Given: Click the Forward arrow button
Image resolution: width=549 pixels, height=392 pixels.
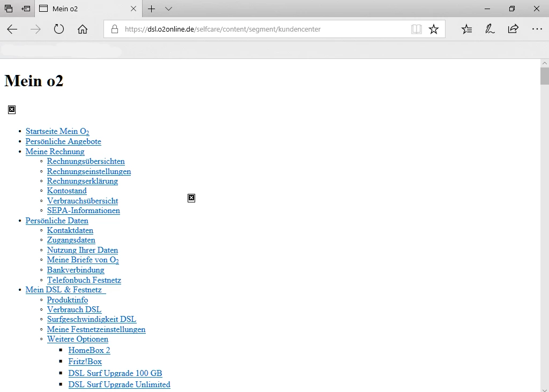Looking at the screenshot, I should [x=35, y=29].
